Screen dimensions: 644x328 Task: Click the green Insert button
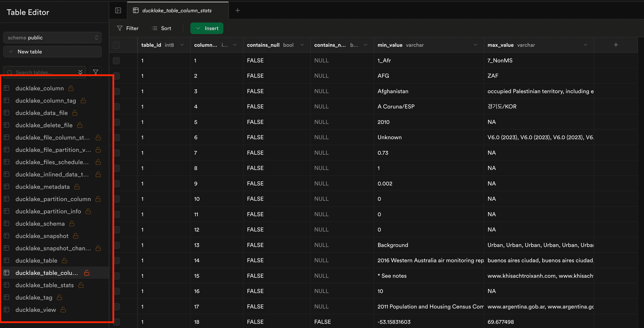point(207,28)
